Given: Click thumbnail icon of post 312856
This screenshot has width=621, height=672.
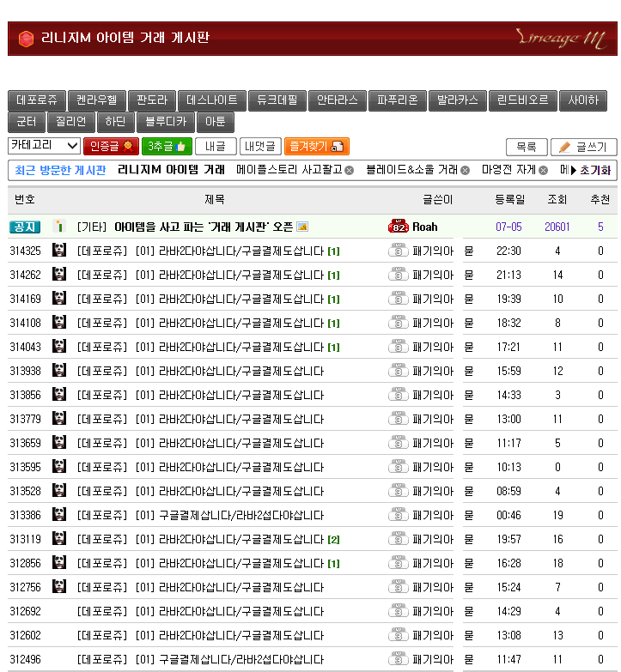Looking at the screenshot, I should pos(58,562).
